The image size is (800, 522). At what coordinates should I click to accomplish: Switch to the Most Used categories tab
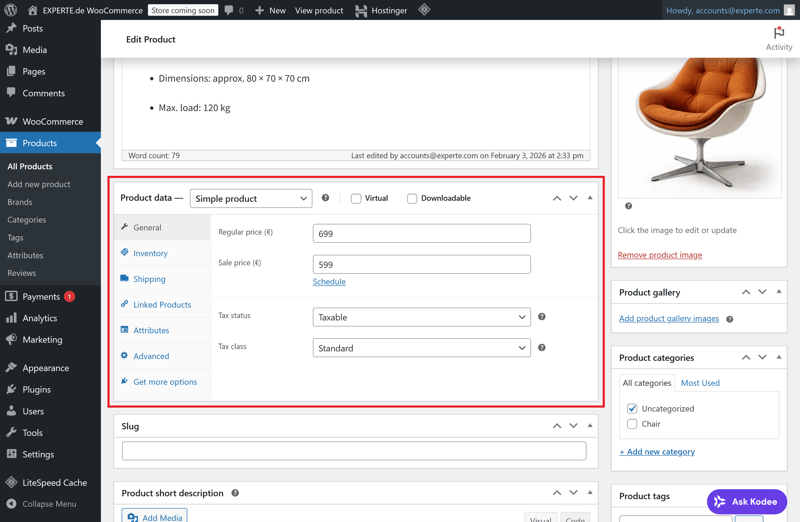[x=700, y=383]
